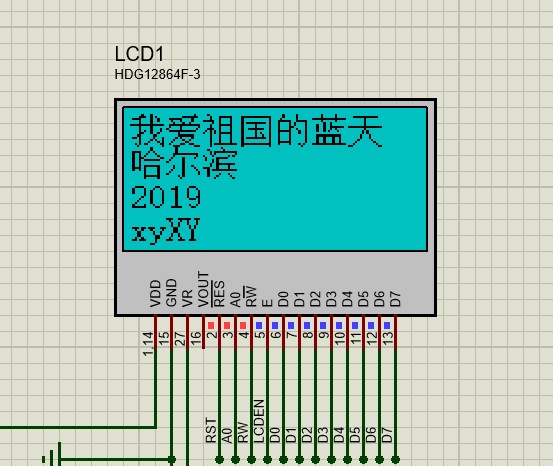Click the blue logic-state indicator at pin 6
553x466 pixels.
(275, 325)
